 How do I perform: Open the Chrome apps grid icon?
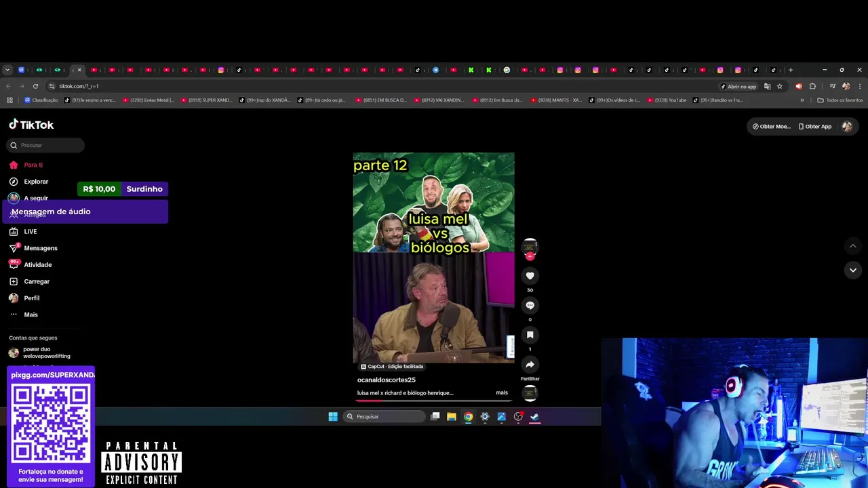(x=9, y=100)
